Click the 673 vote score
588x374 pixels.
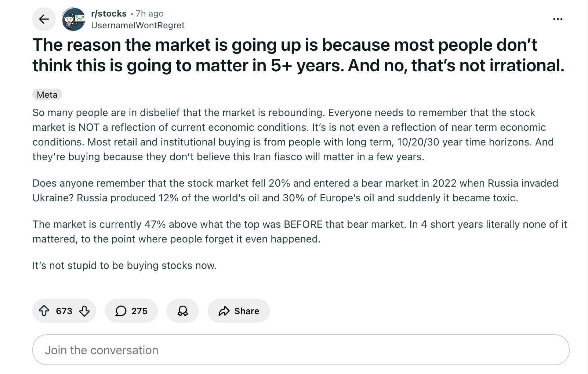(64, 311)
